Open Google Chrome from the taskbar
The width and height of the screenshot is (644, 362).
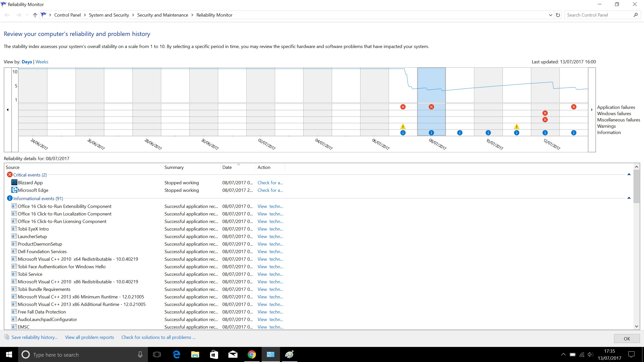[x=252, y=354]
